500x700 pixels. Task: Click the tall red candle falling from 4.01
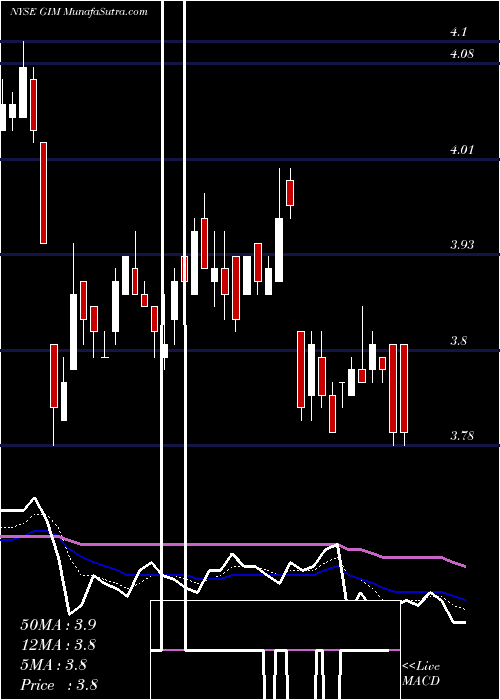click(x=43, y=193)
